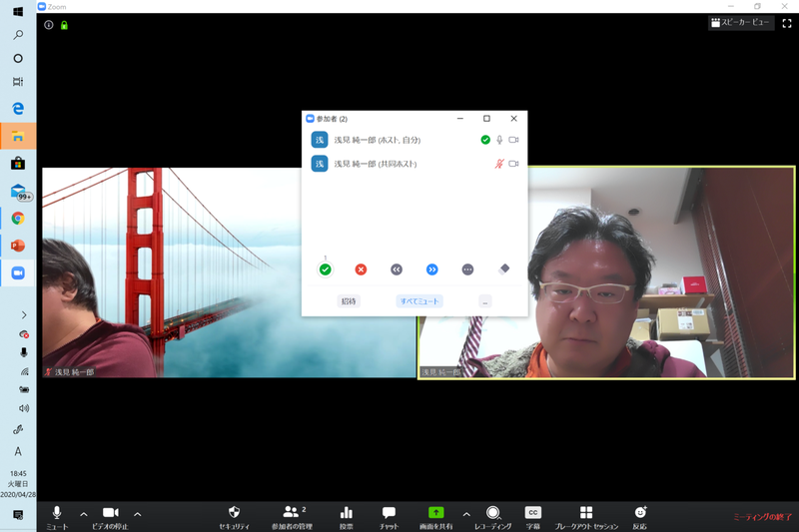Click the Invite button in participants

click(x=349, y=301)
